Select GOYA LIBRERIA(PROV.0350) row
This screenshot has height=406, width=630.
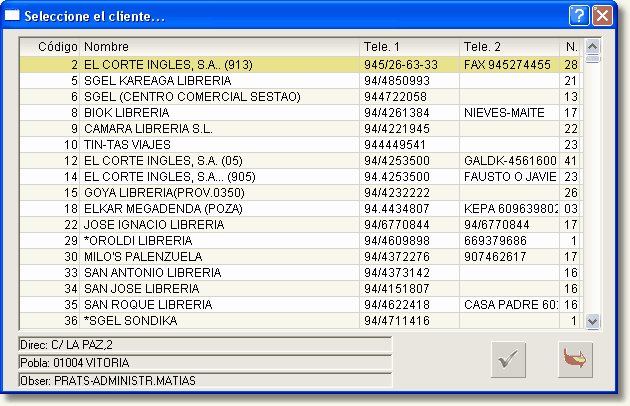301,193
